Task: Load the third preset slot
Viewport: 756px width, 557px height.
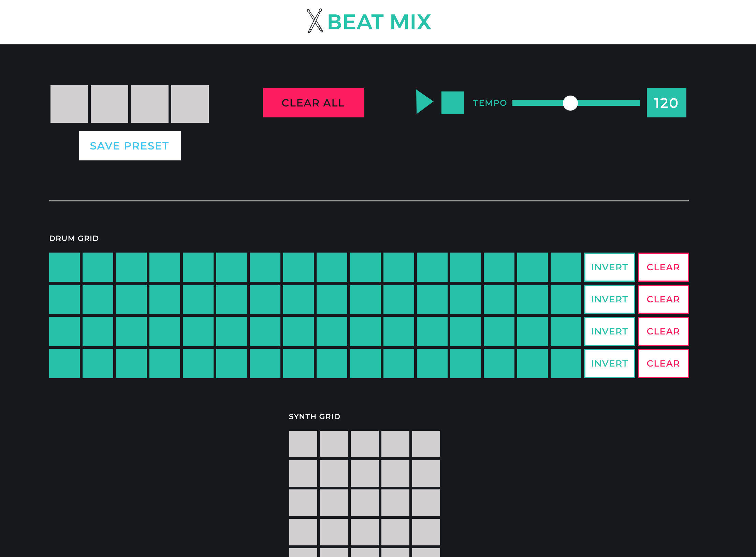Action: (150, 104)
